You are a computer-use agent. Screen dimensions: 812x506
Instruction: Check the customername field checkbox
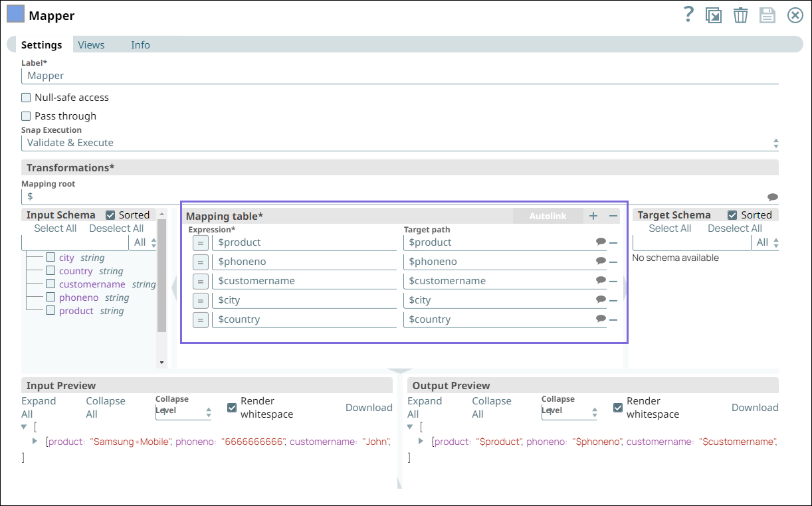coord(51,284)
